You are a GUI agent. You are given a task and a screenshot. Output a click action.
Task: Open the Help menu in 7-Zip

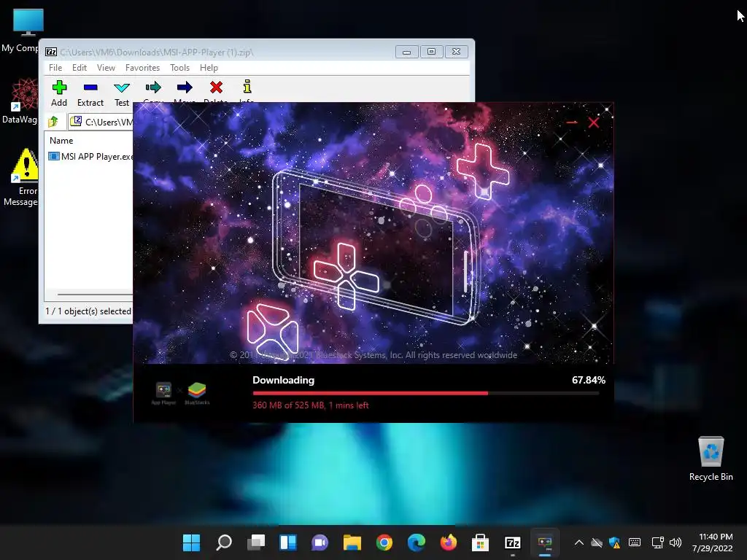click(209, 68)
